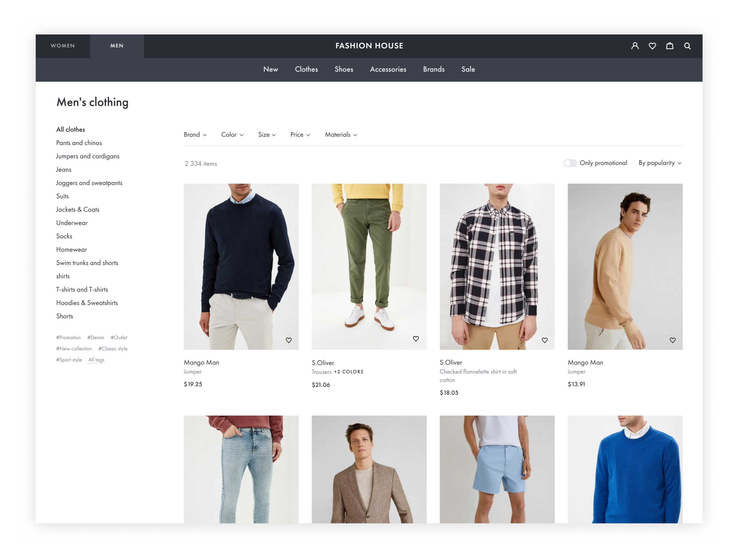Favorite the green S.Oliver trousers
738x560 pixels.
416,339
